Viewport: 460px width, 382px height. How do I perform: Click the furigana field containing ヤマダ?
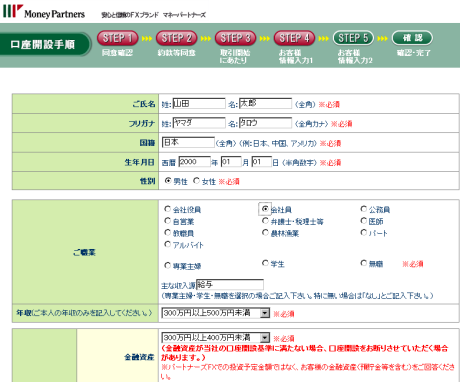tap(199, 123)
